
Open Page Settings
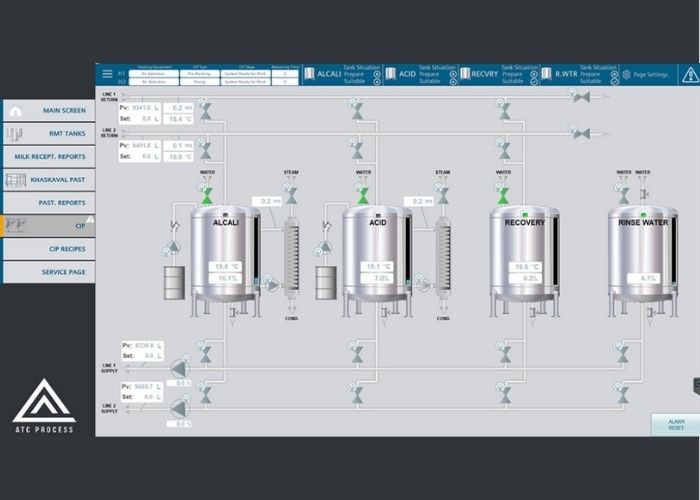pyautogui.click(x=645, y=74)
